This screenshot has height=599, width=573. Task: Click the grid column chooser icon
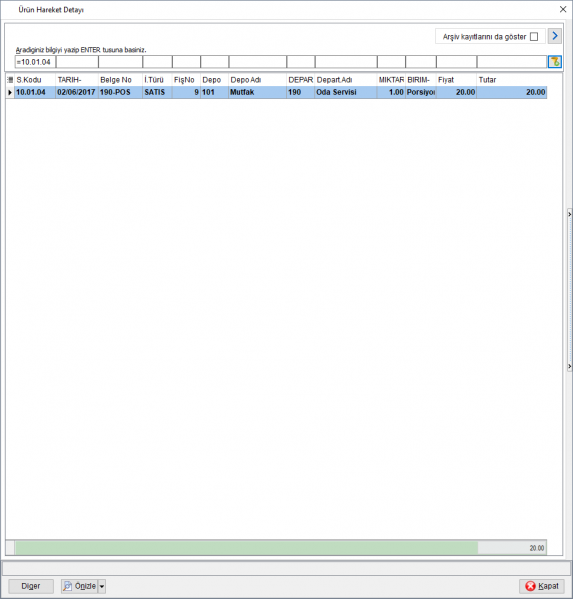pyautogui.click(x=10, y=79)
